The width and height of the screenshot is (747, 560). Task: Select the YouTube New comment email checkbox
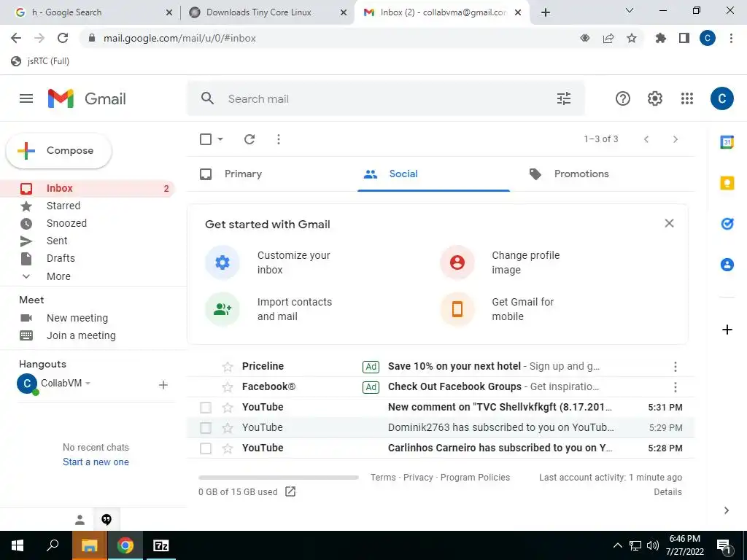(206, 407)
